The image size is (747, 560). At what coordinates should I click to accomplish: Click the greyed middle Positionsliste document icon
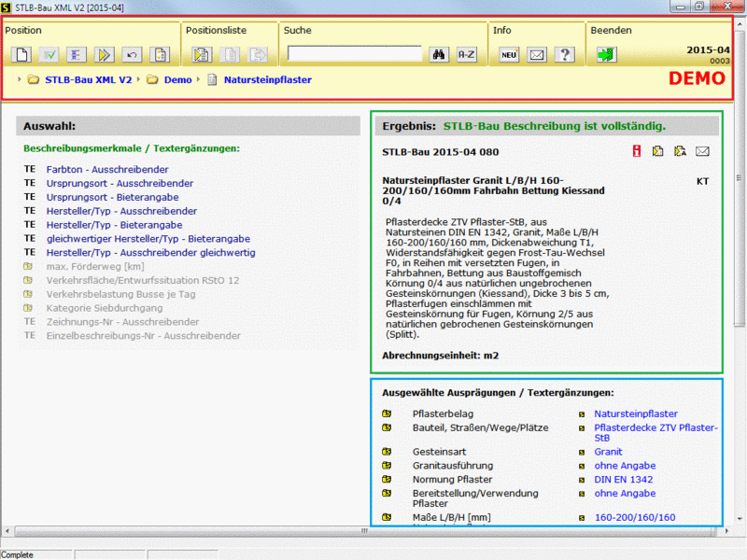click(230, 55)
